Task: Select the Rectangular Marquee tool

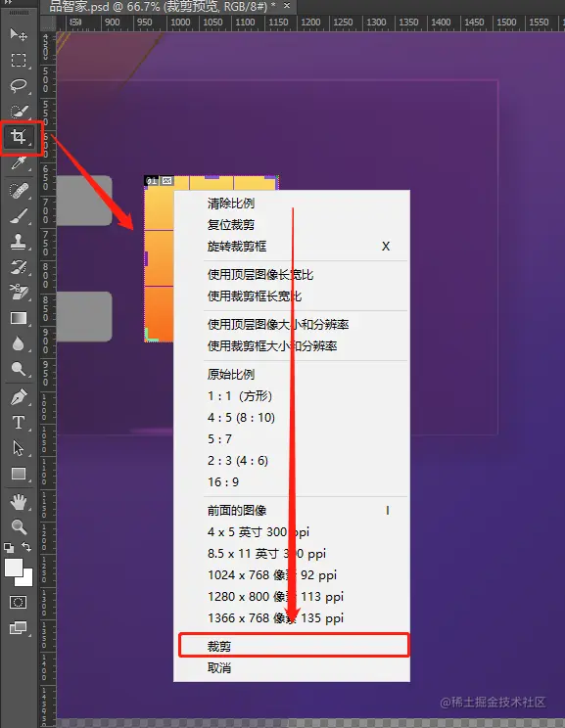Action: (x=19, y=60)
